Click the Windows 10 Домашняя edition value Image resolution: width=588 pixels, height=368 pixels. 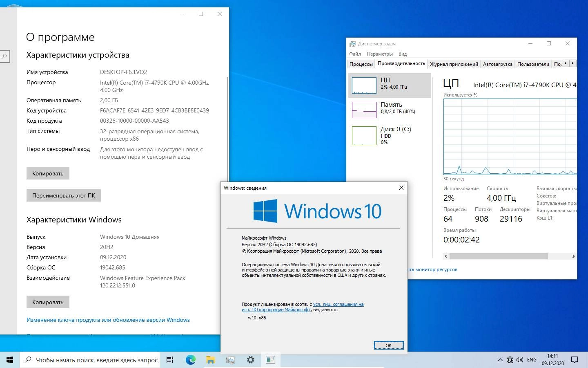click(130, 237)
